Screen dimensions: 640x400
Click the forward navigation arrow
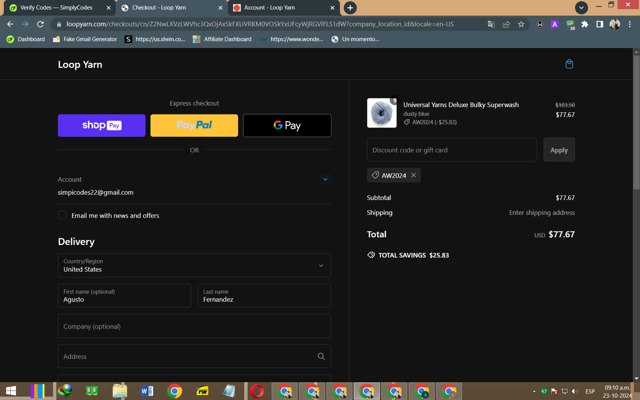tap(25, 24)
